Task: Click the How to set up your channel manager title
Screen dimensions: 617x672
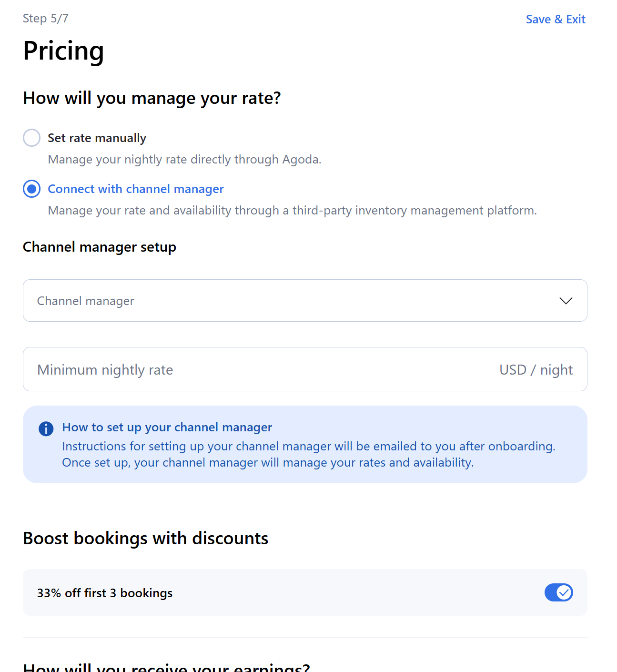Action: click(x=167, y=428)
